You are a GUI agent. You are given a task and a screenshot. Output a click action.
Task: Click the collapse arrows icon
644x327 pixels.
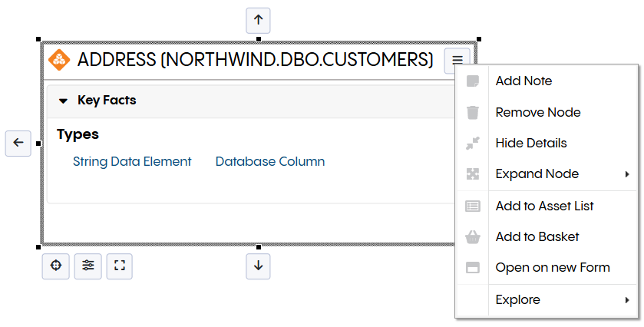(473, 144)
